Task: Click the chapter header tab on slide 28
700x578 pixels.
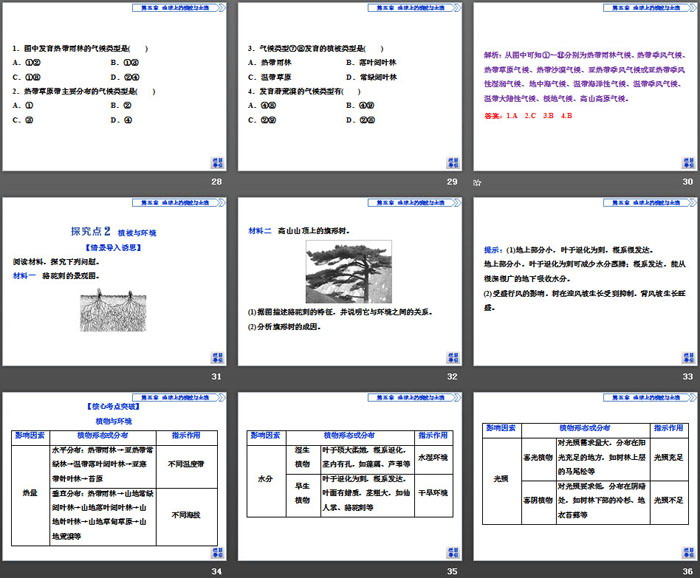Action: point(176,6)
